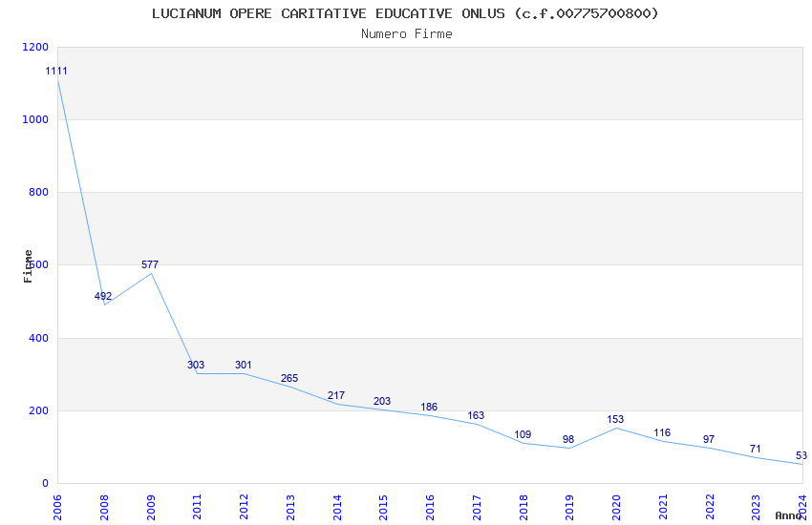Screen dimensions: 812x525
Task: Click the x-axis year 2023
Action: coord(756,507)
